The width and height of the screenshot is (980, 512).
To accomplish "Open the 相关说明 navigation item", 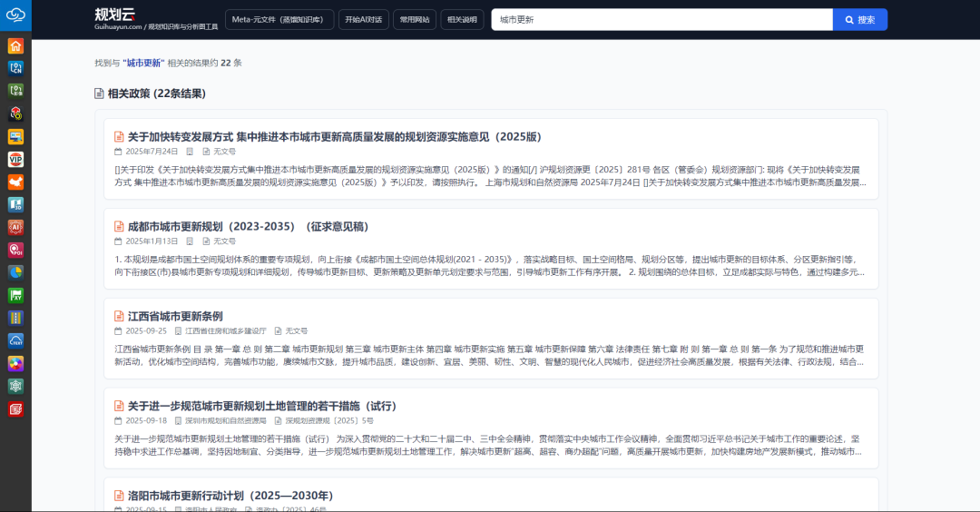I will click(462, 19).
